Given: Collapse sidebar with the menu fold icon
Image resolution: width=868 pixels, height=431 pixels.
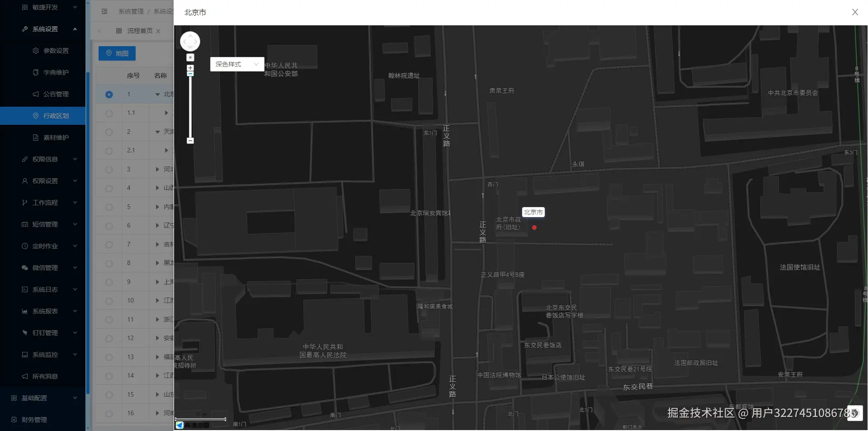Looking at the screenshot, I should point(104,11).
